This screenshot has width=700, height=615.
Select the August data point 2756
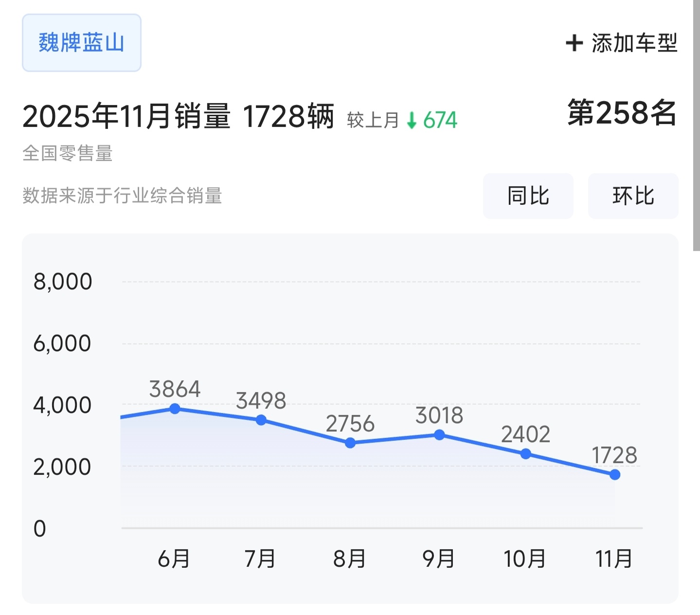click(x=350, y=443)
